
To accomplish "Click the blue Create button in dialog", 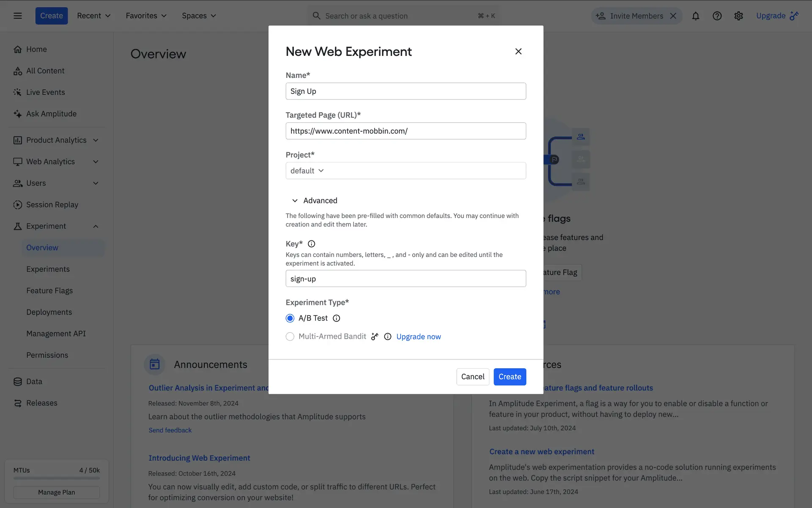I will pos(510,377).
